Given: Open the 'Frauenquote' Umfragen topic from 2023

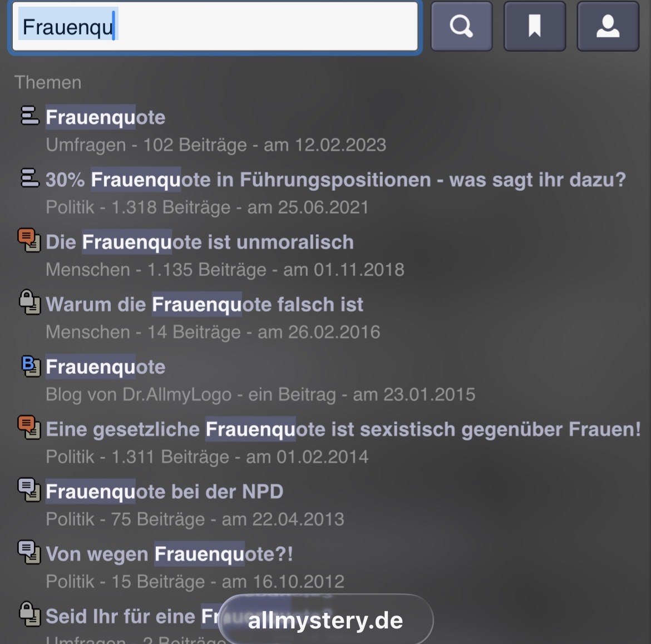Looking at the screenshot, I should [106, 117].
